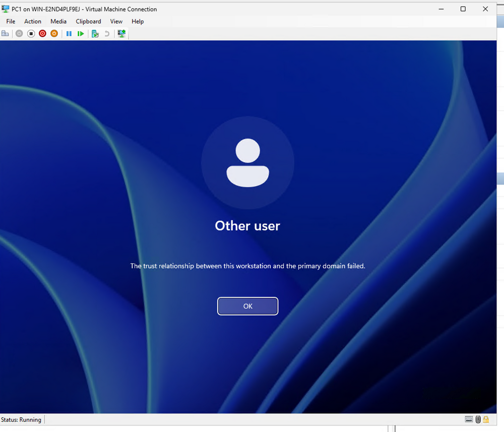The width and height of the screenshot is (504, 432).
Task: Switch to Enhanced Session mode
Action: [121, 33]
